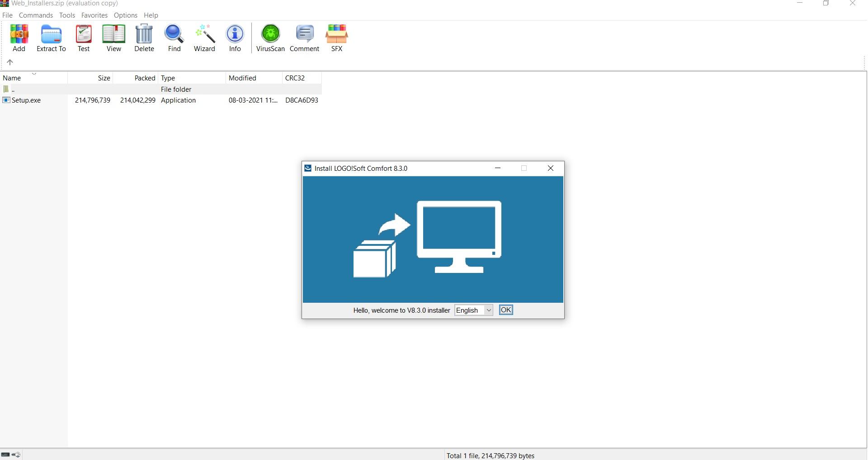
Task: Open the Extract To tool
Action: (51, 38)
